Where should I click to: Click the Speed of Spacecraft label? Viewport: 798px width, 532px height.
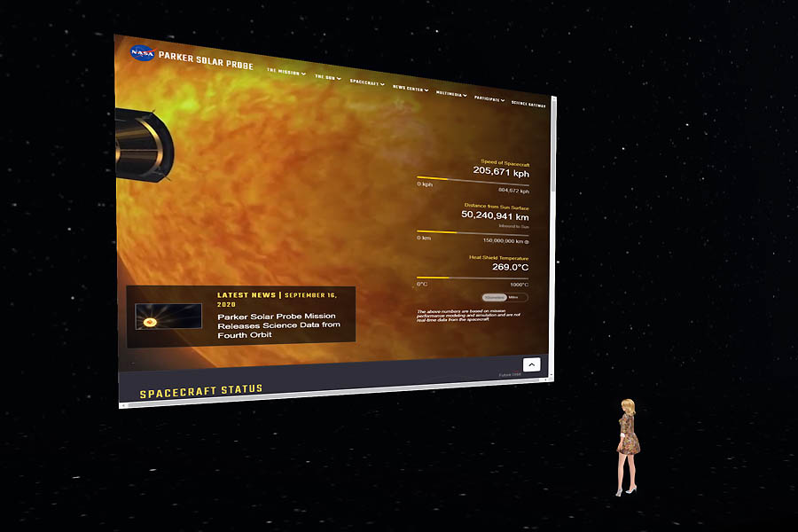pyautogui.click(x=505, y=163)
